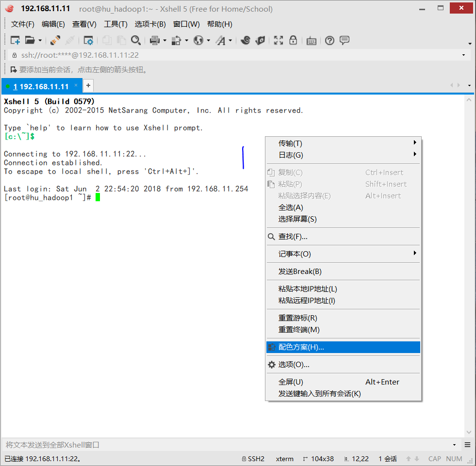The height and width of the screenshot is (466, 476).
Task: Choose 粘贴本地IP地址(L) in context menu
Action: (x=344, y=289)
